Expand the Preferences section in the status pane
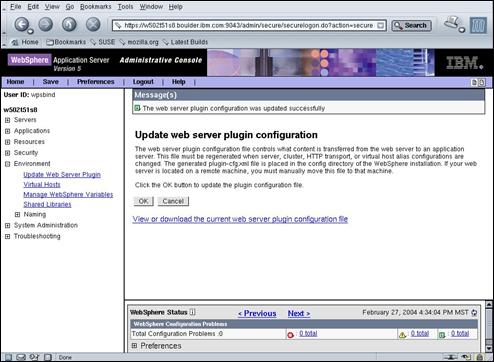Image resolution: width=494 pixels, height=362 pixels. [134, 346]
